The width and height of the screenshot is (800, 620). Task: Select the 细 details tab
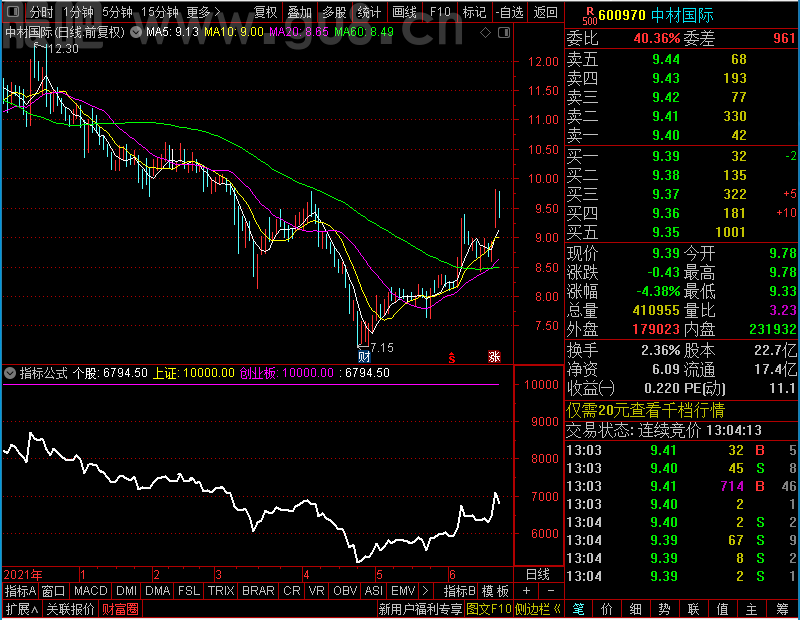[635, 609]
